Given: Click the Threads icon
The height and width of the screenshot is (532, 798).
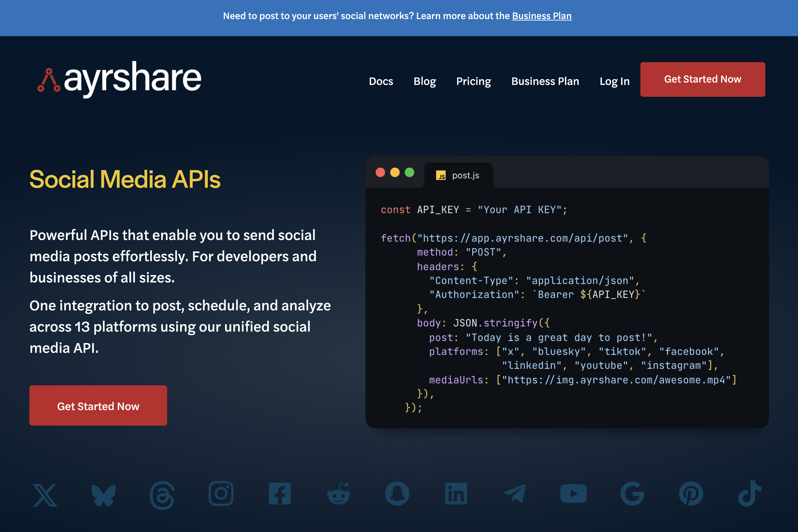Looking at the screenshot, I should click(x=162, y=494).
